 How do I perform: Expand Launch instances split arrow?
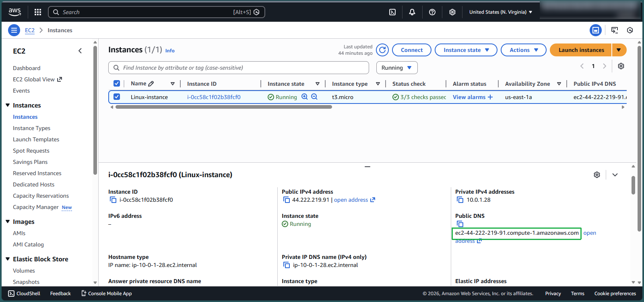tap(619, 50)
